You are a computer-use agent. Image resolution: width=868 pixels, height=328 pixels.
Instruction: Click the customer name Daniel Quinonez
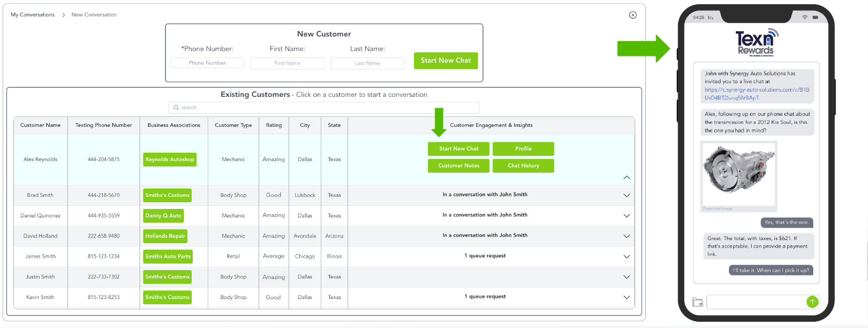(41, 216)
